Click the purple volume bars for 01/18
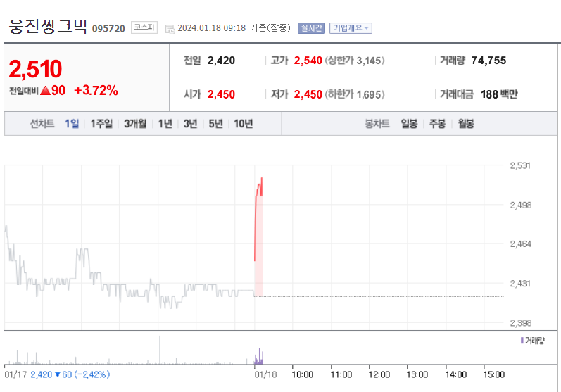The image size is (561, 392). click(259, 358)
